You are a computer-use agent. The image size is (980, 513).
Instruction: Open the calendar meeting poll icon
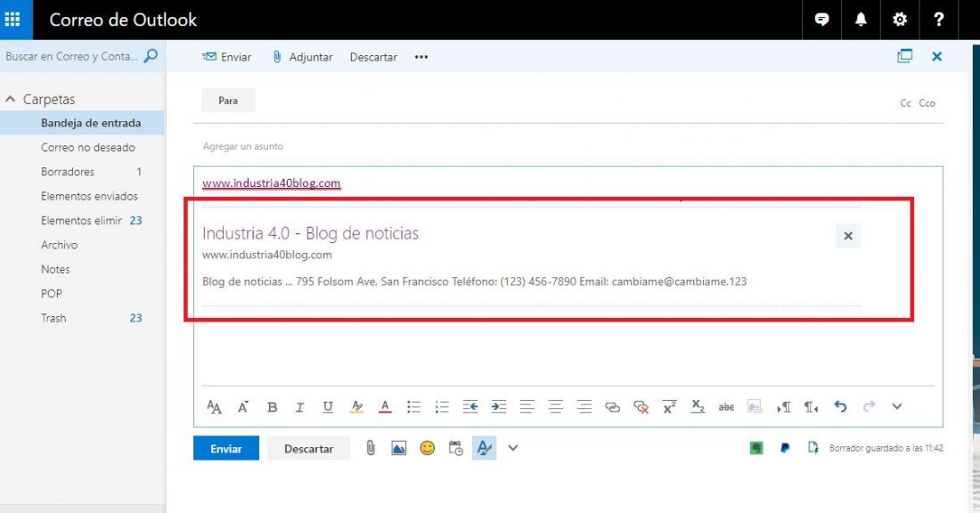pyautogui.click(x=455, y=448)
